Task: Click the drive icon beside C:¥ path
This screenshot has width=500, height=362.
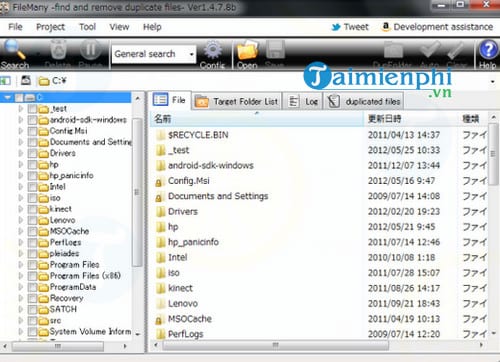Action: (x=26, y=80)
